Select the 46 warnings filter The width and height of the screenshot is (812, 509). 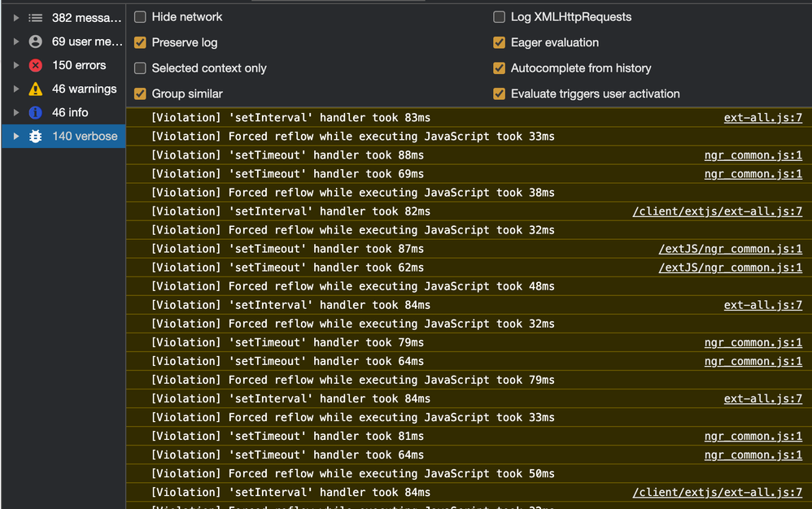pyautogui.click(x=63, y=89)
